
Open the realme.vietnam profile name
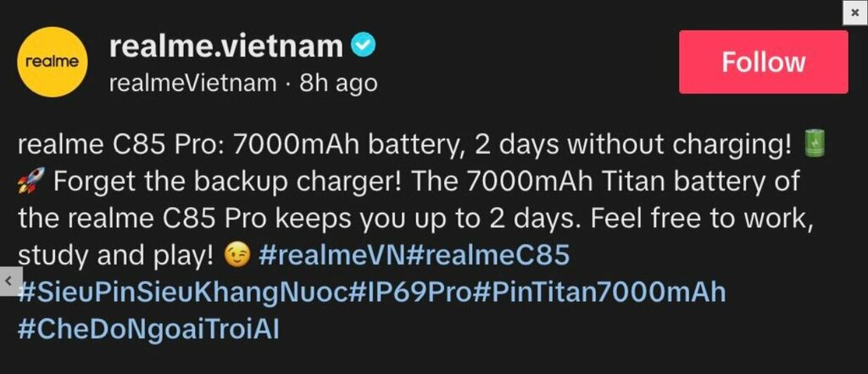point(225,47)
